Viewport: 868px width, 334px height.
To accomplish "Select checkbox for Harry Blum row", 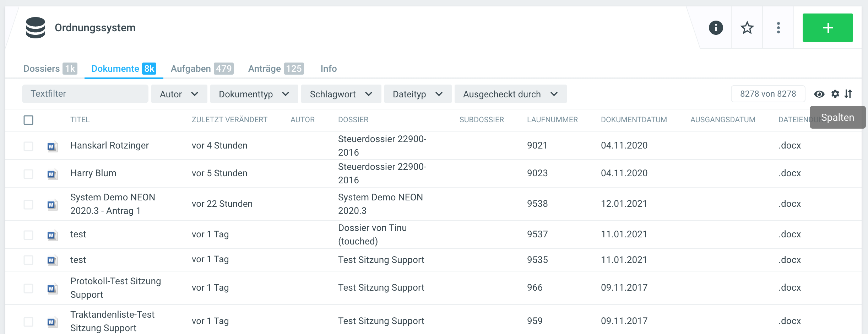I will [x=28, y=174].
